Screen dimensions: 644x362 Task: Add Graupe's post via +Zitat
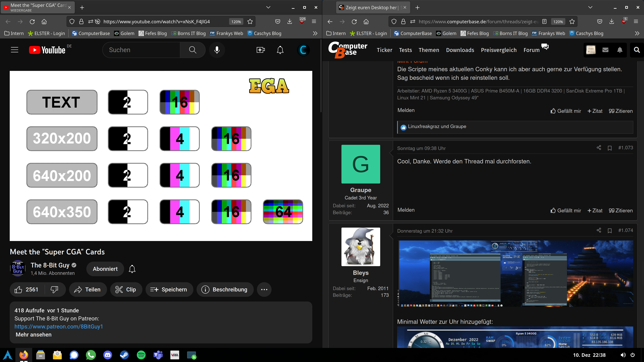595,211
